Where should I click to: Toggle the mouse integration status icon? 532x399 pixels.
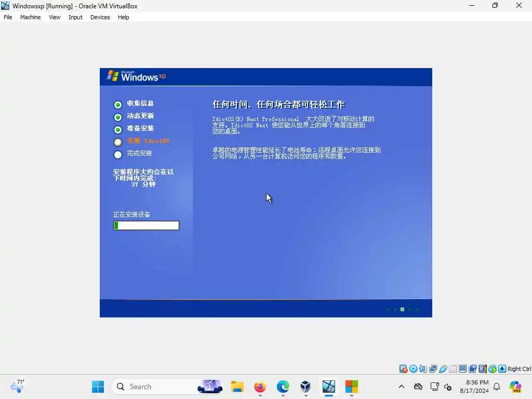pyautogui.click(x=493, y=369)
